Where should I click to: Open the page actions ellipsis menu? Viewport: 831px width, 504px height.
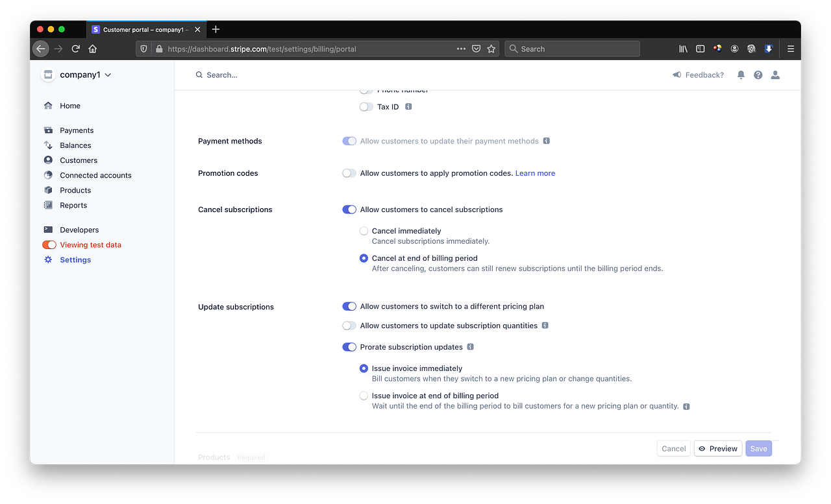click(461, 49)
